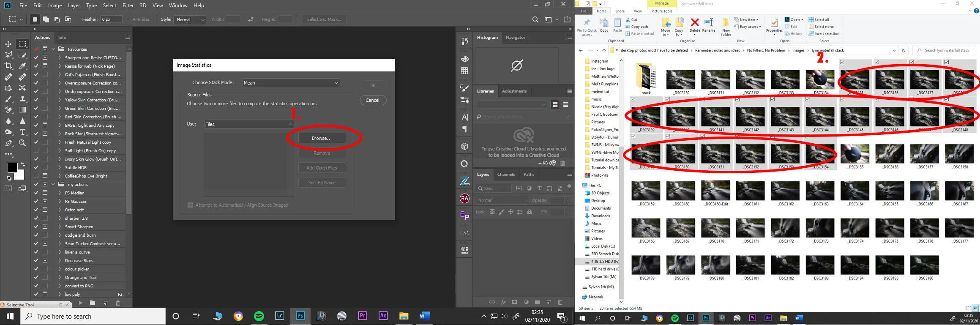Image resolution: width=980 pixels, height=325 pixels.
Task: Toggle the checkmark for Decrease Stars action
Action: (36, 260)
